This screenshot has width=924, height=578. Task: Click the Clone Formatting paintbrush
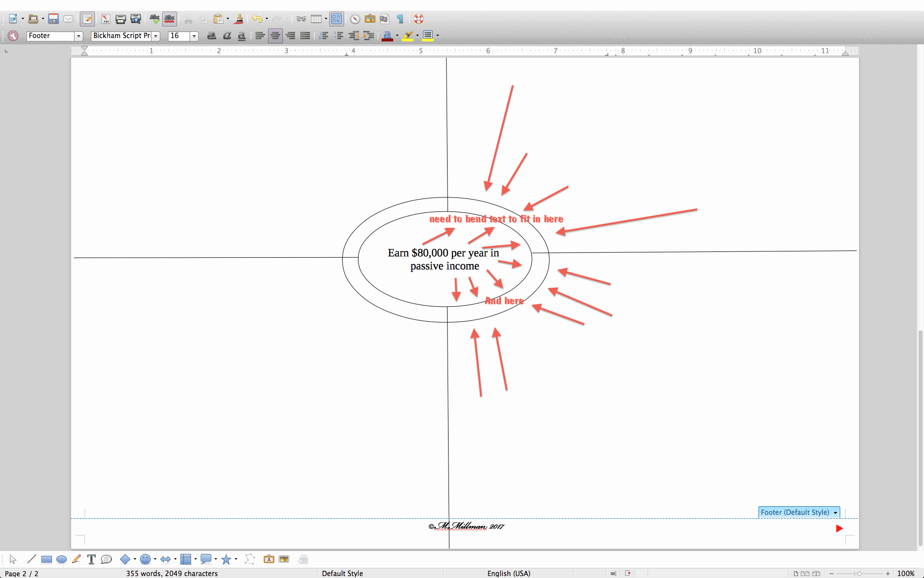tap(239, 19)
